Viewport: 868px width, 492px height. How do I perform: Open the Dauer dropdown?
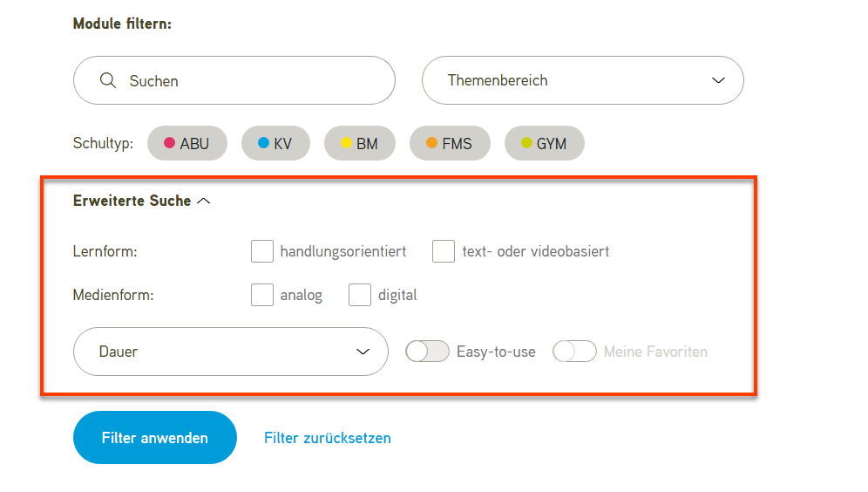(231, 352)
